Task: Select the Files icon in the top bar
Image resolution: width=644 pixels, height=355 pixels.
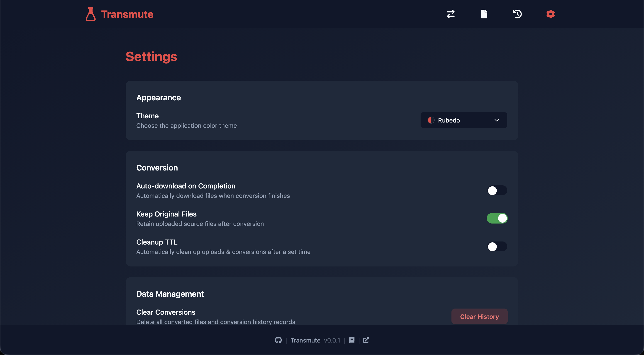Action: point(484,14)
